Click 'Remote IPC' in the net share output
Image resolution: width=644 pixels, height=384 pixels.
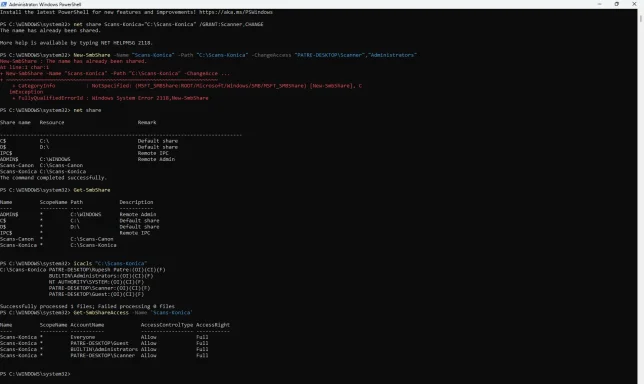pos(153,153)
